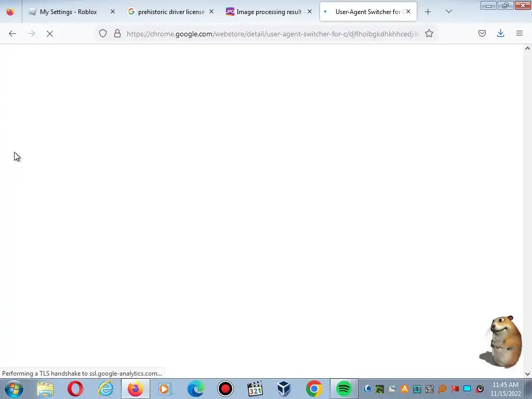Open the speaker volume tray icon

click(x=480, y=389)
